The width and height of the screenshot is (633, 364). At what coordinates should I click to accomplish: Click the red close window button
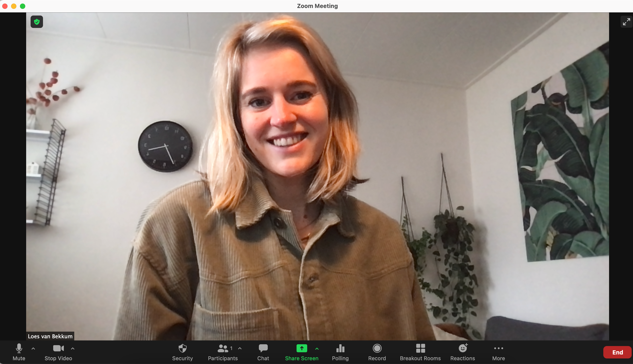tap(5, 6)
